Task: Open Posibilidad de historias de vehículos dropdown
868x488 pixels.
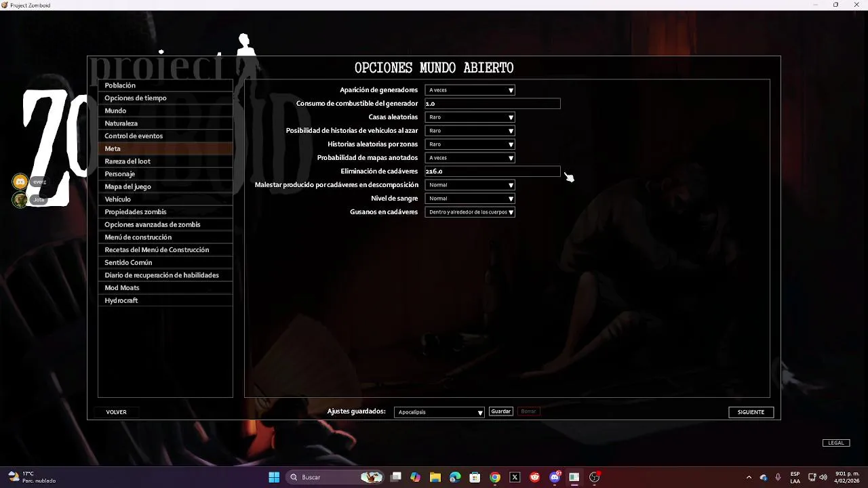Action: tap(470, 131)
